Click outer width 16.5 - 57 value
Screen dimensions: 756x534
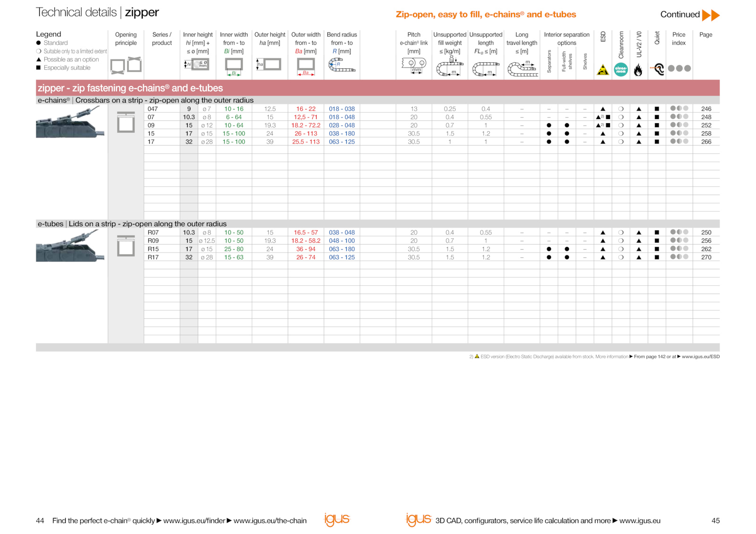tap(306, 232)
